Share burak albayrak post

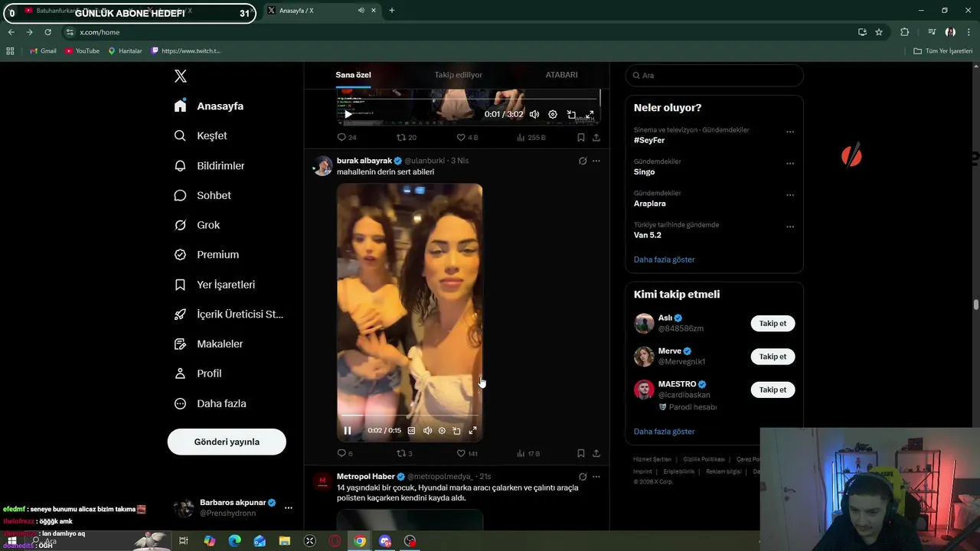point(596,454)
